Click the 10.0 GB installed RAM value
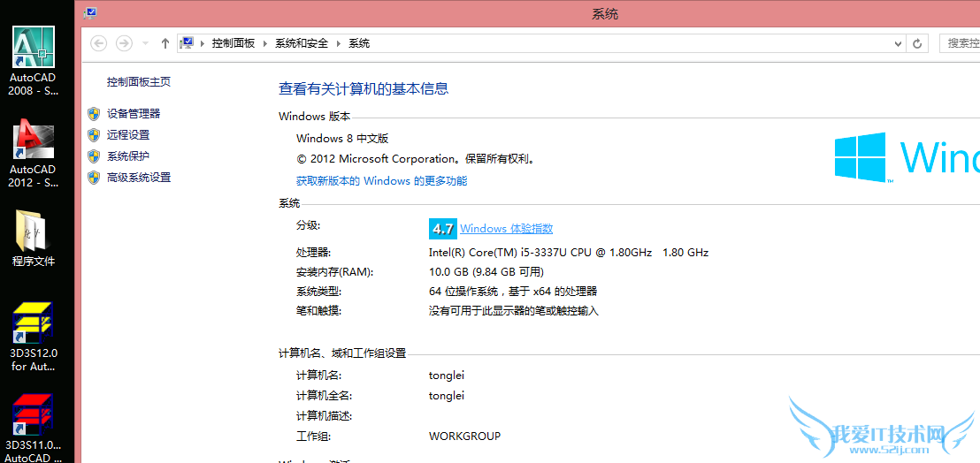Viewport: 980px width, 463px height. (x=486, y=272)
